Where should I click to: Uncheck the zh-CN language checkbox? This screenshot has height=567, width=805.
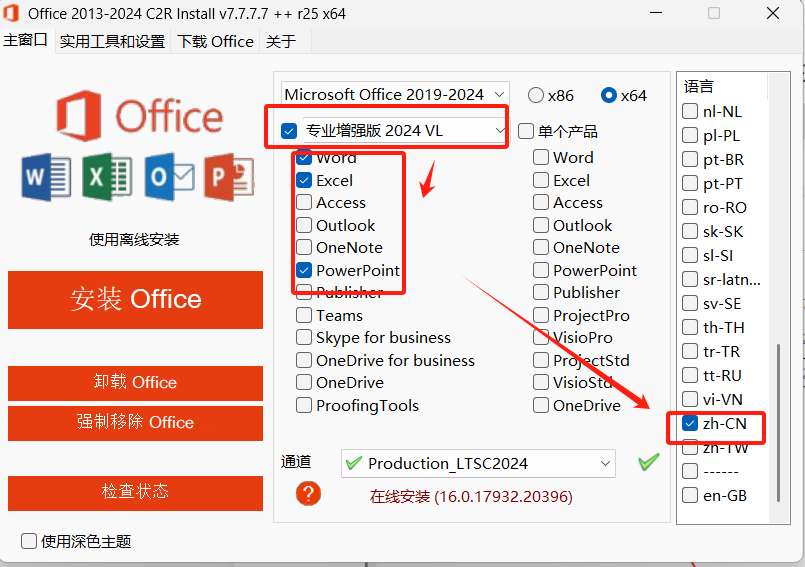[x=689, y=423]
